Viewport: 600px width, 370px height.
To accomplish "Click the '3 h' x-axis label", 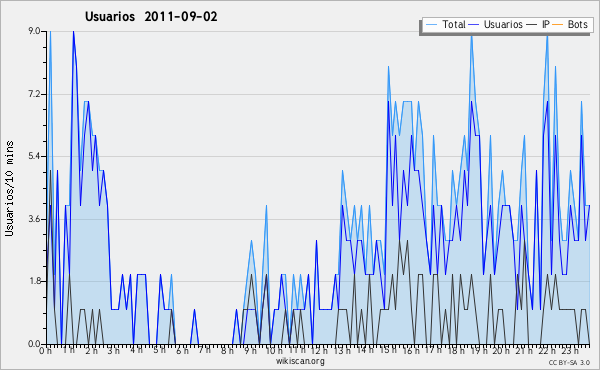I will coord(114,350).
